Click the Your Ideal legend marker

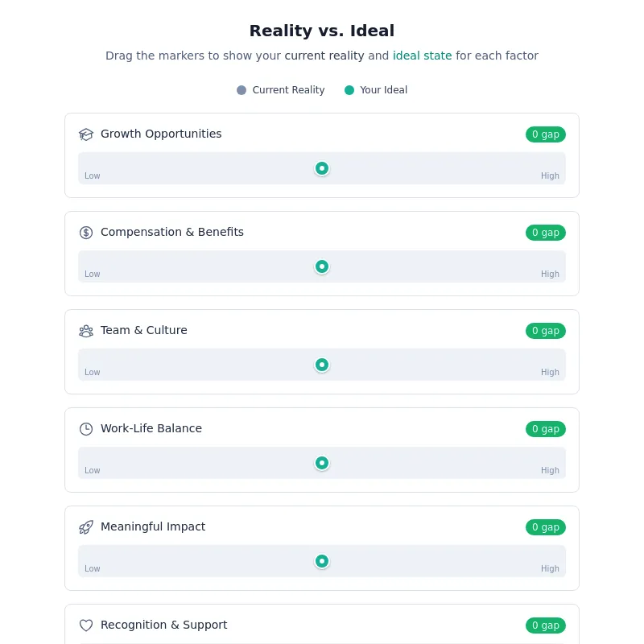click(x=349, y=90)
